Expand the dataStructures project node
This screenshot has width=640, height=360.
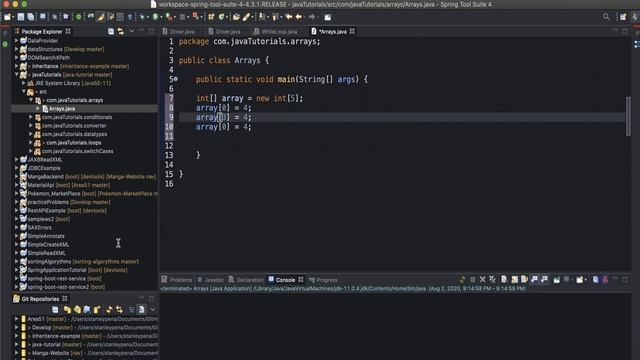pos(17,49)
